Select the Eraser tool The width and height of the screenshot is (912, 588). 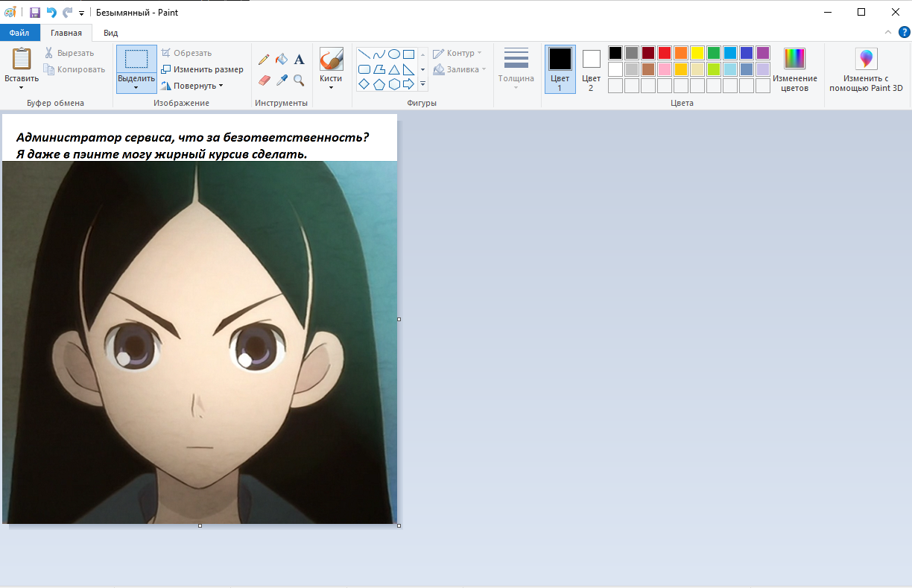[x=265, y=80]
